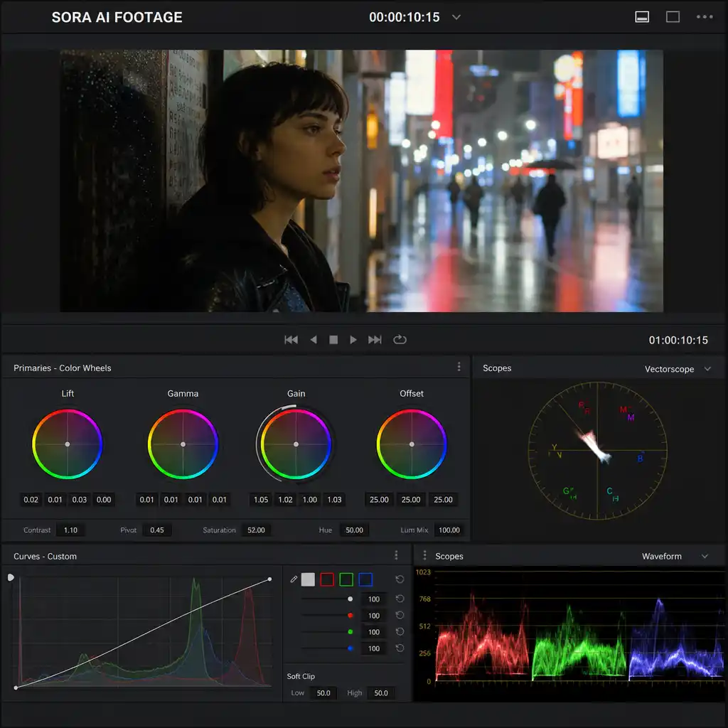Reset all curves icon beside channel buttons

click(x=400, y=579)
